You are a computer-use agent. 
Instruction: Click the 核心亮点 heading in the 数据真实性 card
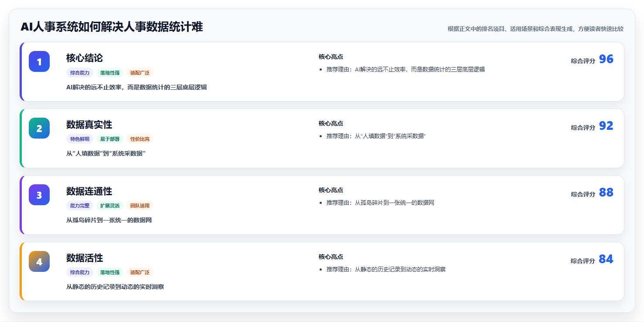(331, 124)
